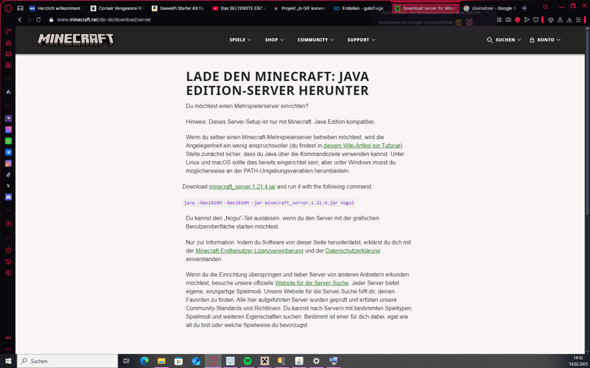Expand the SUPPORT dropdown menu
Image resolution: width=590 pixels, height=368 pixels.
tap(361, 40)
